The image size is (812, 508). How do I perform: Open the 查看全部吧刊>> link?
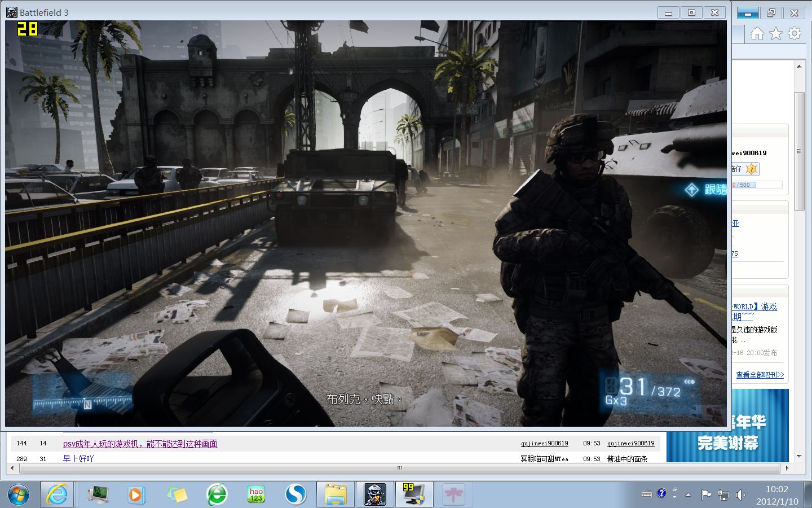click(760, 375)
